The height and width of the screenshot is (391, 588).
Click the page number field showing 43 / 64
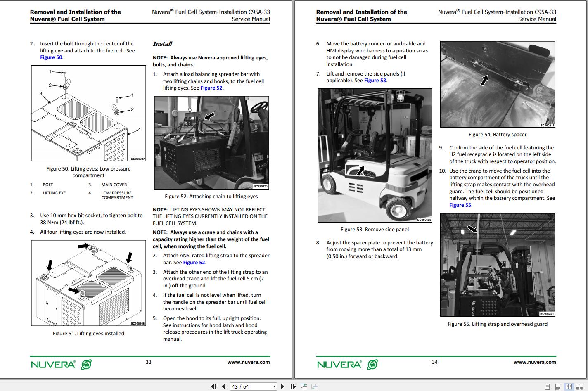pyautogui.click(x=251, y=386)
